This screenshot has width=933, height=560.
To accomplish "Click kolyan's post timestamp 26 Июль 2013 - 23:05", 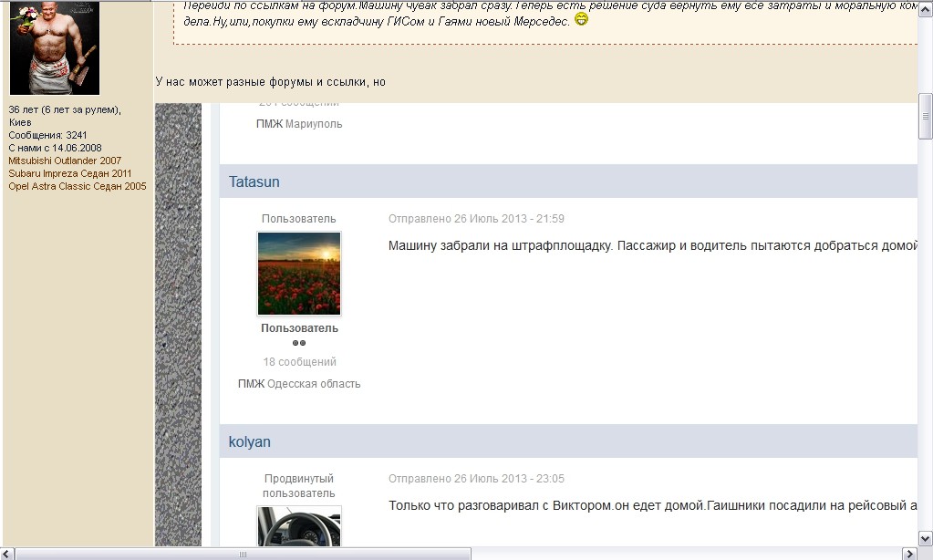I will coord(476,479).
